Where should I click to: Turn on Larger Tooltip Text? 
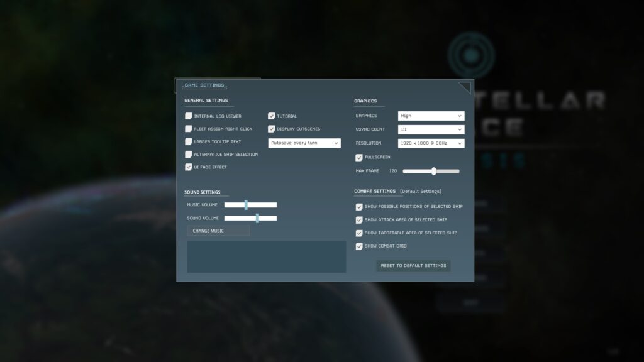coord(188,141)
